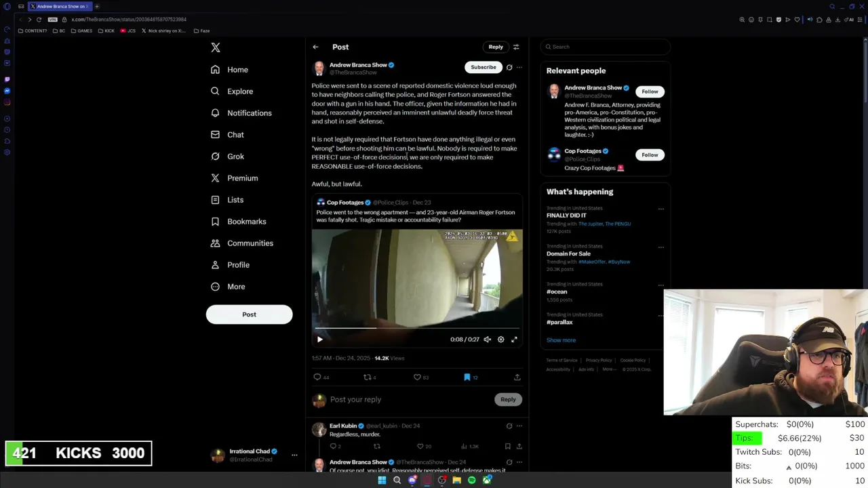This screenshot has height=488, width=868.
Task: Go to Home in X sidebar
Action: pos(229,70)
